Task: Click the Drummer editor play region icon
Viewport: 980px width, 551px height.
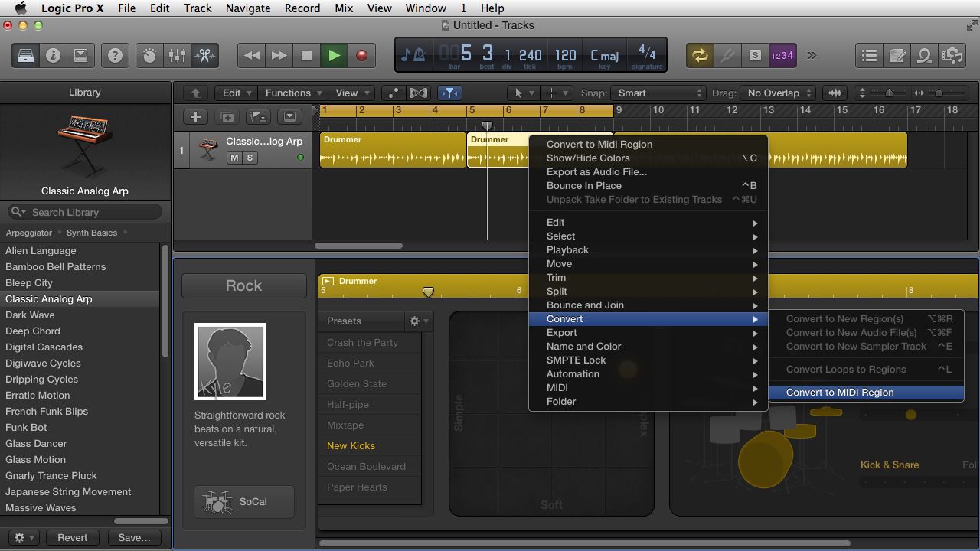Action: point(328,281)
